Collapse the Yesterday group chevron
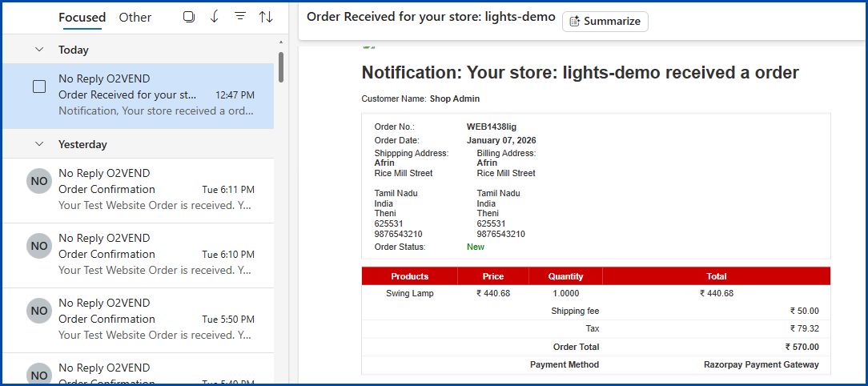Screen dimensions: 868x386 [39, 144]
